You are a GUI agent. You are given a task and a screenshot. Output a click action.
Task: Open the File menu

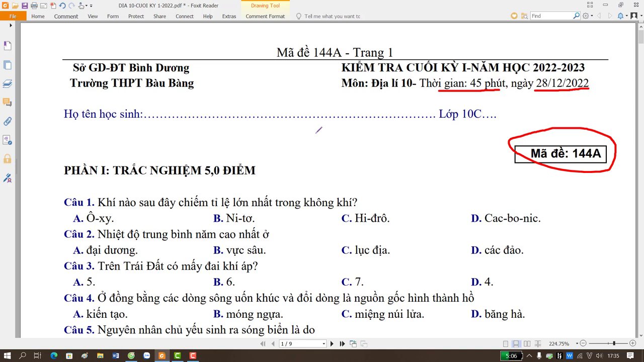pos(13,16)
